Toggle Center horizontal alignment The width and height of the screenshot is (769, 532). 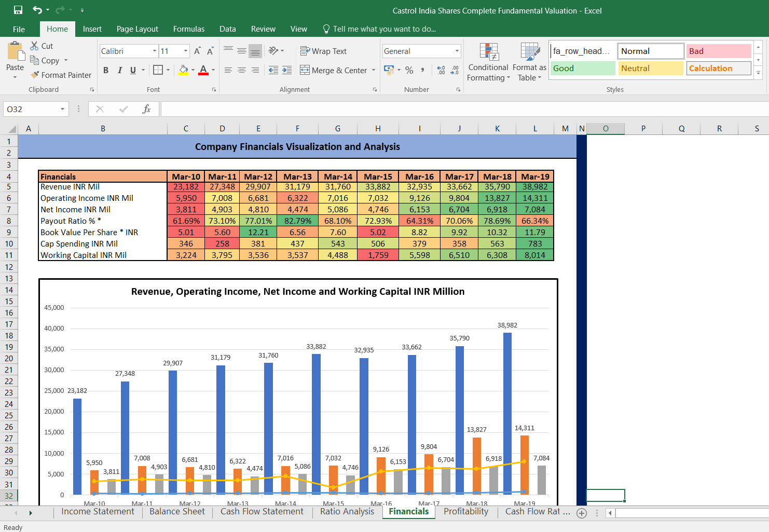pos(242,70)
